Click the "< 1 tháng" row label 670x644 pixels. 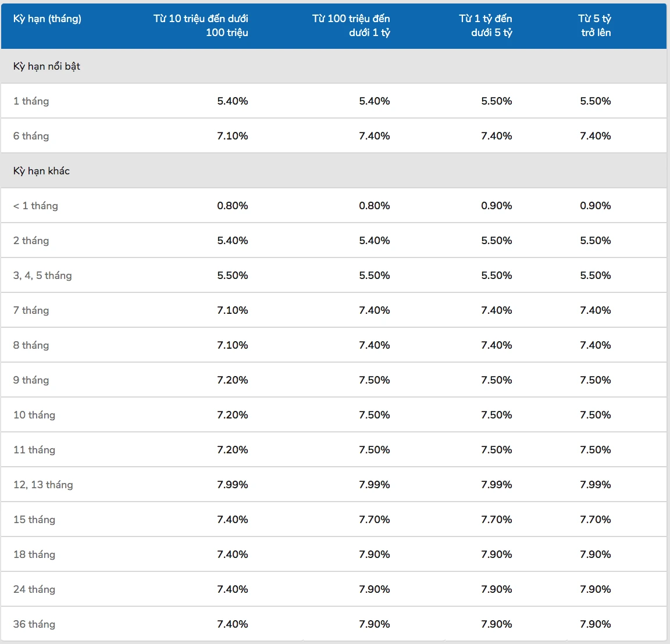[35, 206]
